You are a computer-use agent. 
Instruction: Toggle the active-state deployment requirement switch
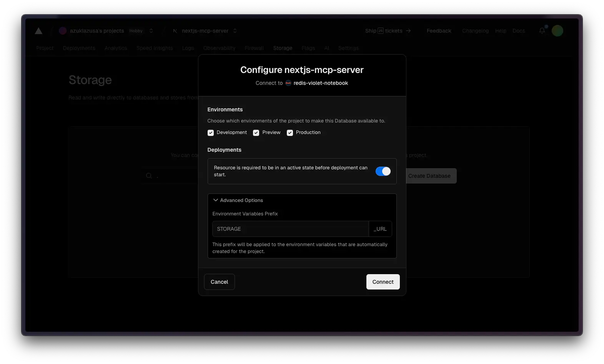(383, 171)
